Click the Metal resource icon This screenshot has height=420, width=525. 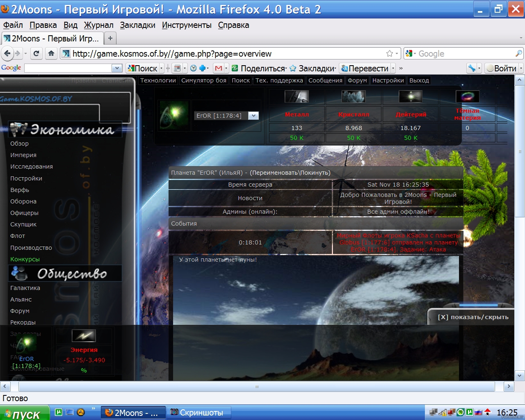[x=297, y=97]
